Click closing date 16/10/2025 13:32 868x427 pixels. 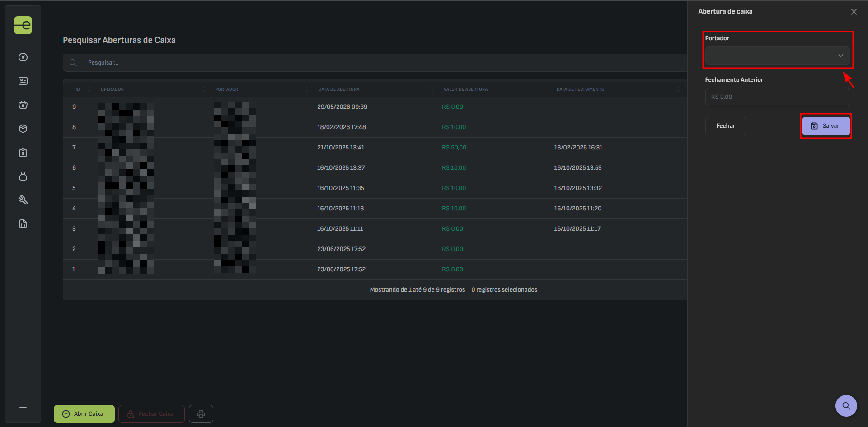click(x=578, y=188)
